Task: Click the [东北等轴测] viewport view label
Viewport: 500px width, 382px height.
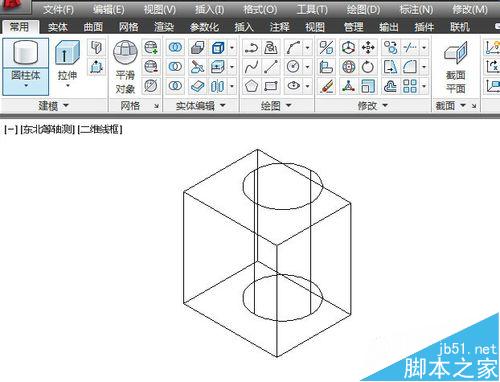Action: pos(47,129)
